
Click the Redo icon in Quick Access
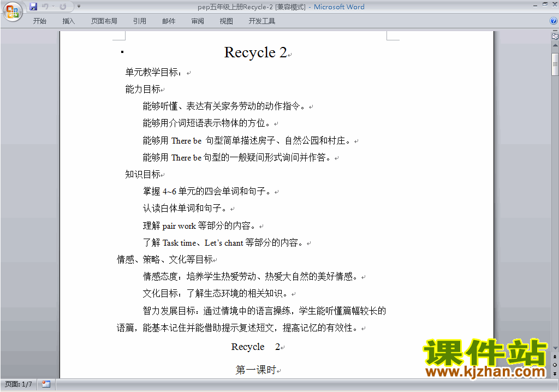[x=63, y=7]
